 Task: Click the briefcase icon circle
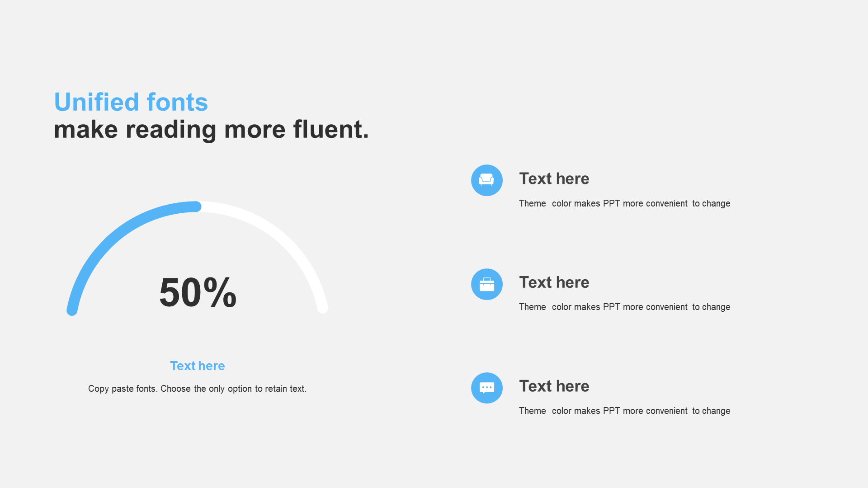(487, 284)
